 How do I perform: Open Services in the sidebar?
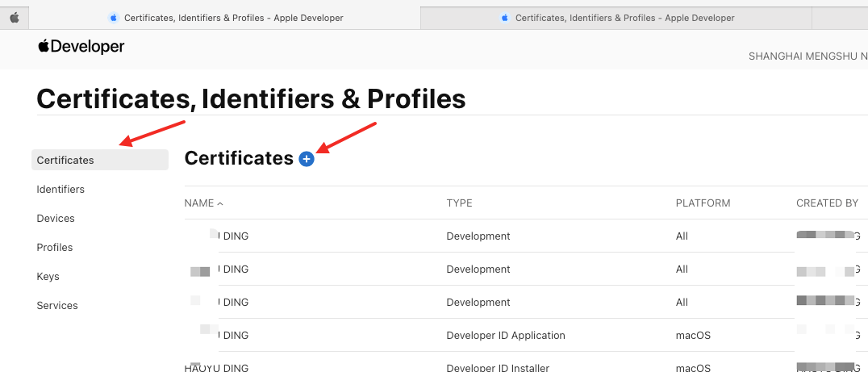point(57,305)
